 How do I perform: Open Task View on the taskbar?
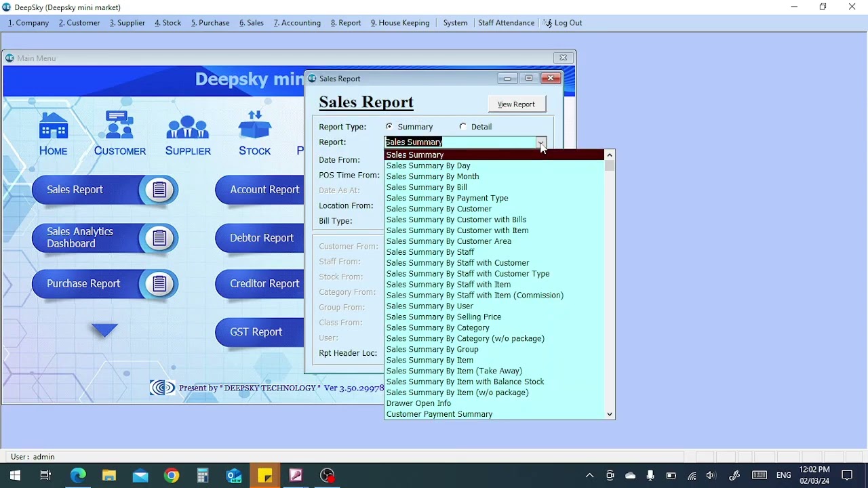(45, 475)
